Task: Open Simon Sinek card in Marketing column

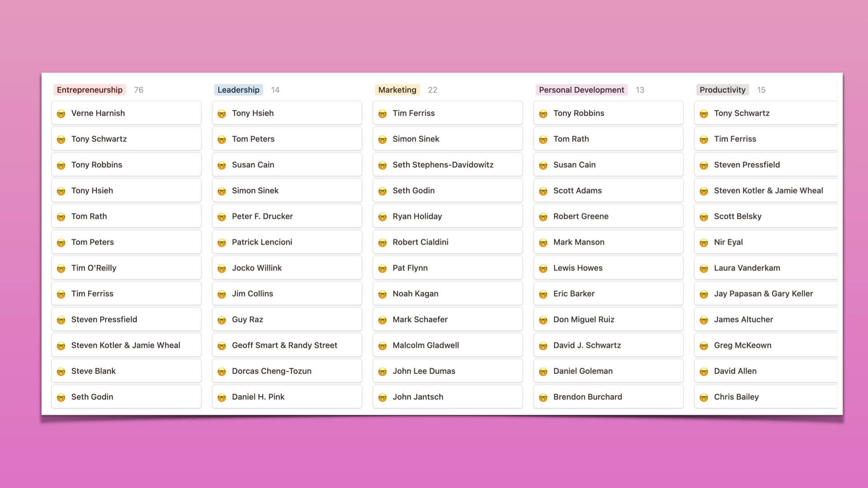Action: pos(448,139)
